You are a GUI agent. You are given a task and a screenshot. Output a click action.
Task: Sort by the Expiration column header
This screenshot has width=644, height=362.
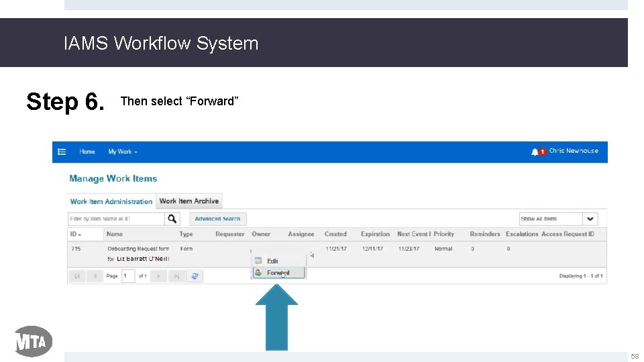pyautogui.click(x=376, y=234)
